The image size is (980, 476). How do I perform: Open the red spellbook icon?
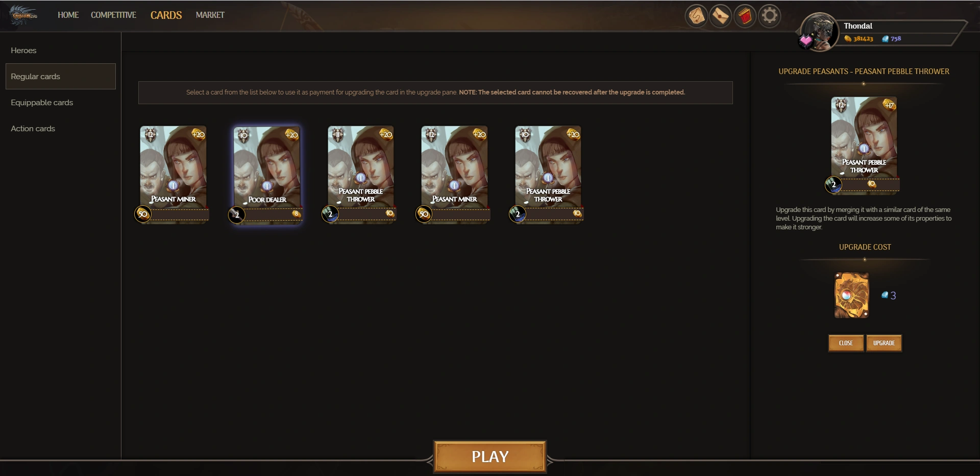click(745, 16)
